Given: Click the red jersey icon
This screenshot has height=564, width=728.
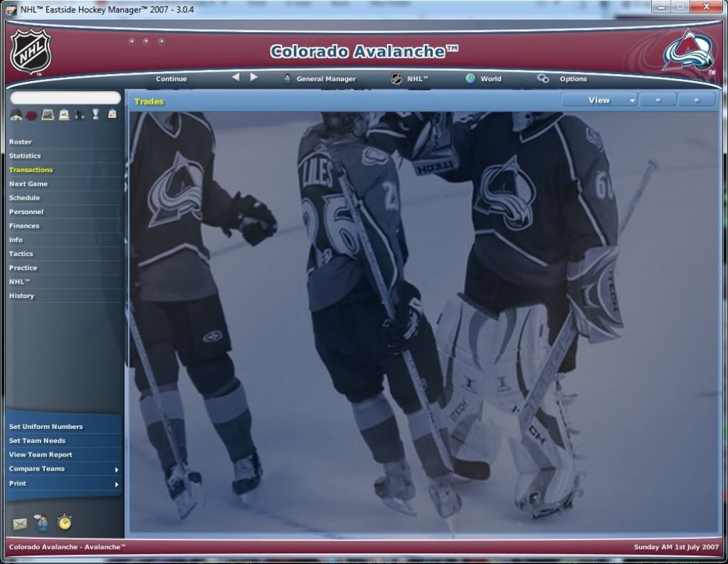Looking at the screenshot, I should click(31, 115).
